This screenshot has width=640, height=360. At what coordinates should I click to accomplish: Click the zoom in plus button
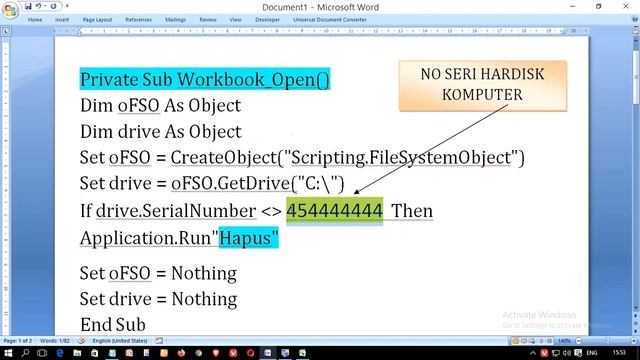pyautogui.click(x=634, y=341)
